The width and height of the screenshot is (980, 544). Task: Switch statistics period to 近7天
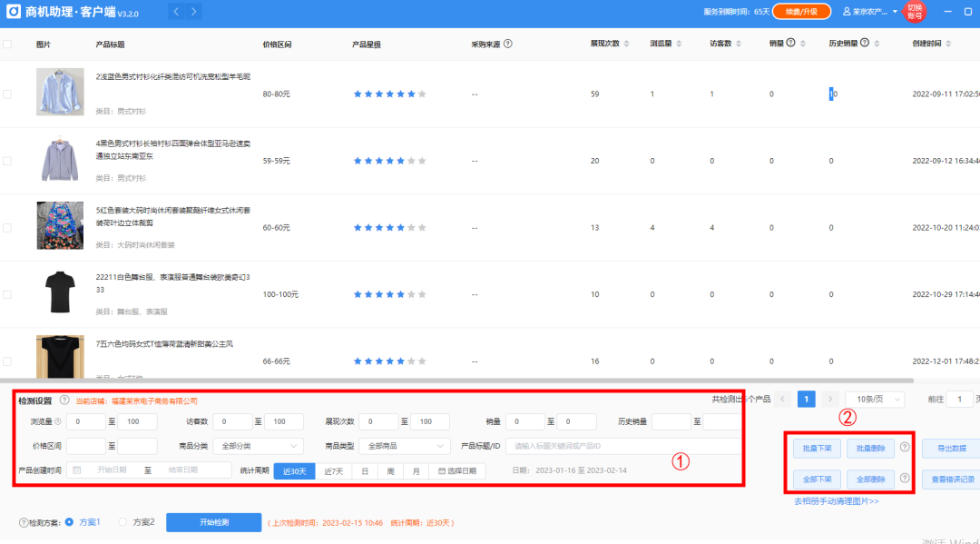pos(335,470)
